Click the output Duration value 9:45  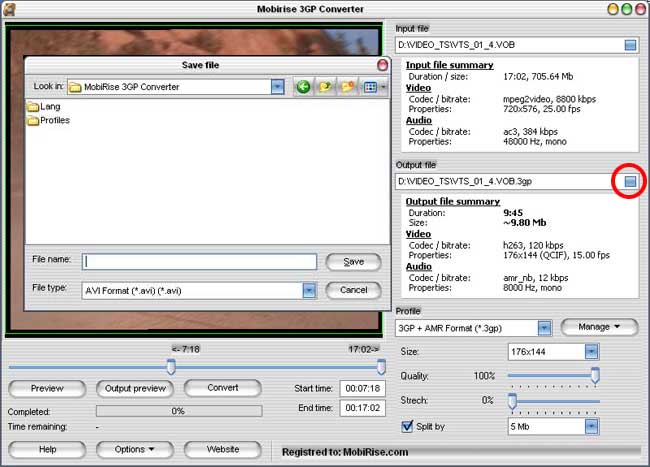click(x=513, y=213)
